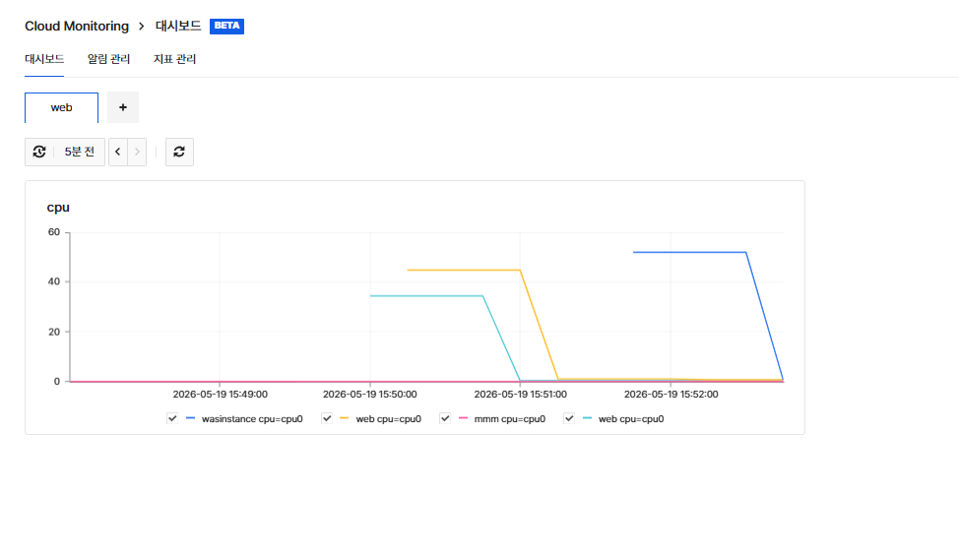Screen dimensions: 959x560
Task: Open the 5분 전 time range selector
Action: 65,152
